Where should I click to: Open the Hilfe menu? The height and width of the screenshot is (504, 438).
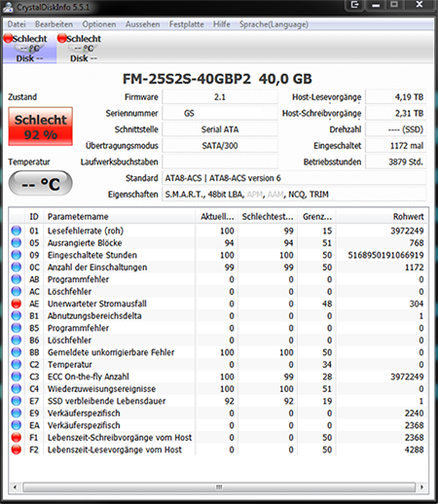(221, 24)
